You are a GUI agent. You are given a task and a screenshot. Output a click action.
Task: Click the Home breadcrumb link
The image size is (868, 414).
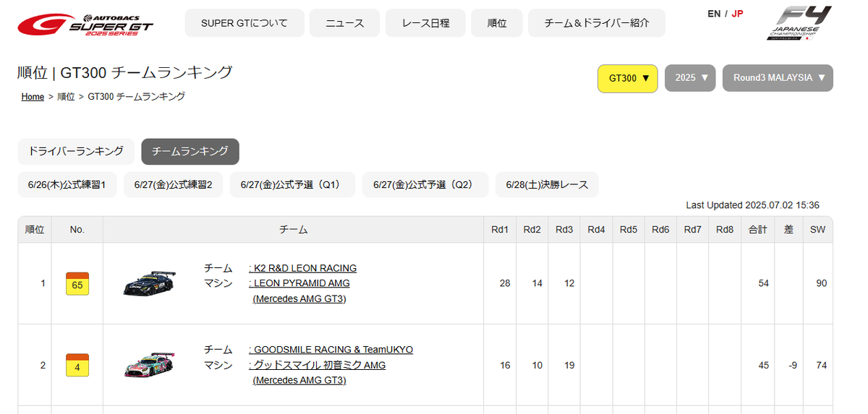pyautogui.click(x=33, y=97)
